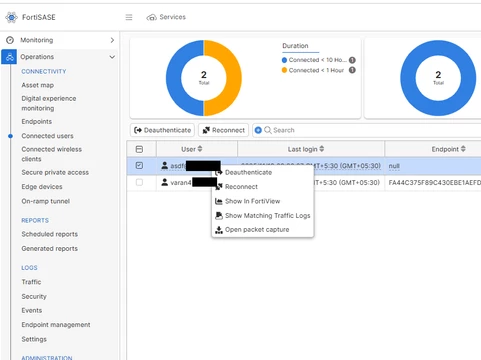Click the user icon in asdf row
The height and width of the screenshot is (360, 481).
click(x=164, y=165)
